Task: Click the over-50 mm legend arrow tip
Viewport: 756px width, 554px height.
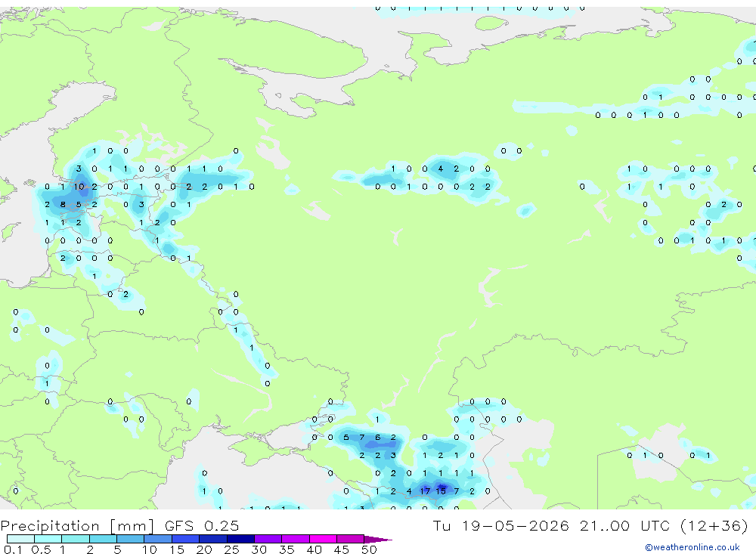Action: click(379, 539)
